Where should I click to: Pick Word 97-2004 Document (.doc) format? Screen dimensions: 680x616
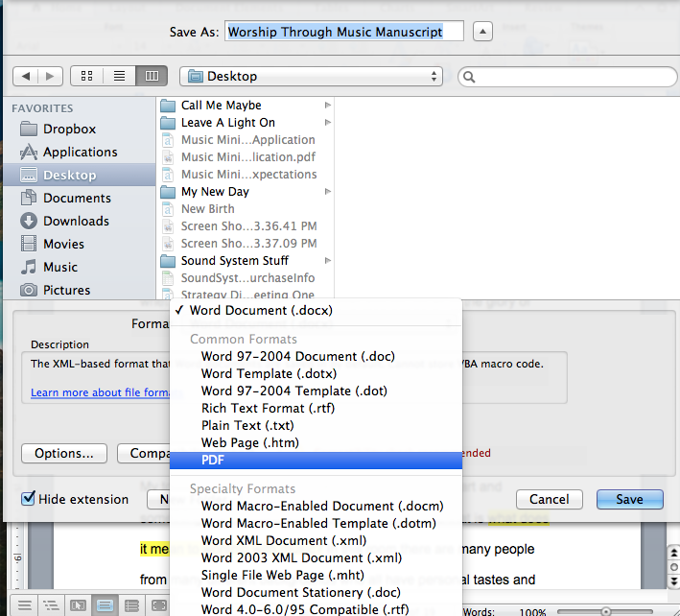coord(297,356)
